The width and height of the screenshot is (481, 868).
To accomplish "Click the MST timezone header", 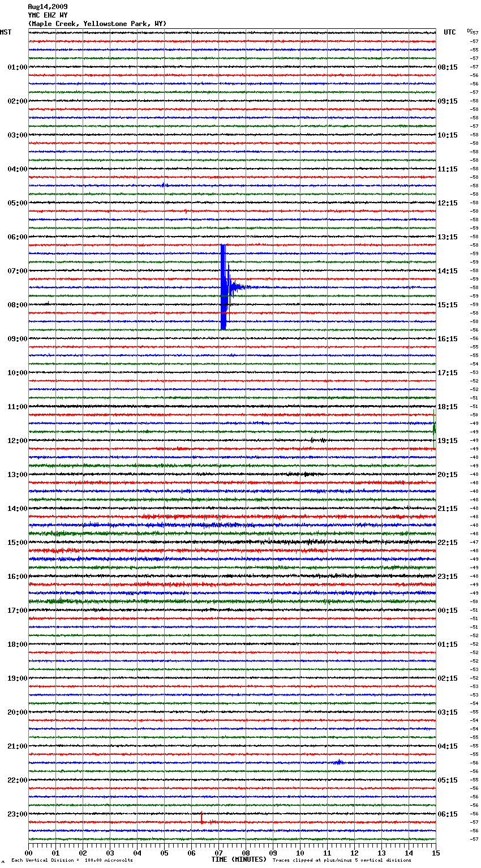I will point(6,32).
